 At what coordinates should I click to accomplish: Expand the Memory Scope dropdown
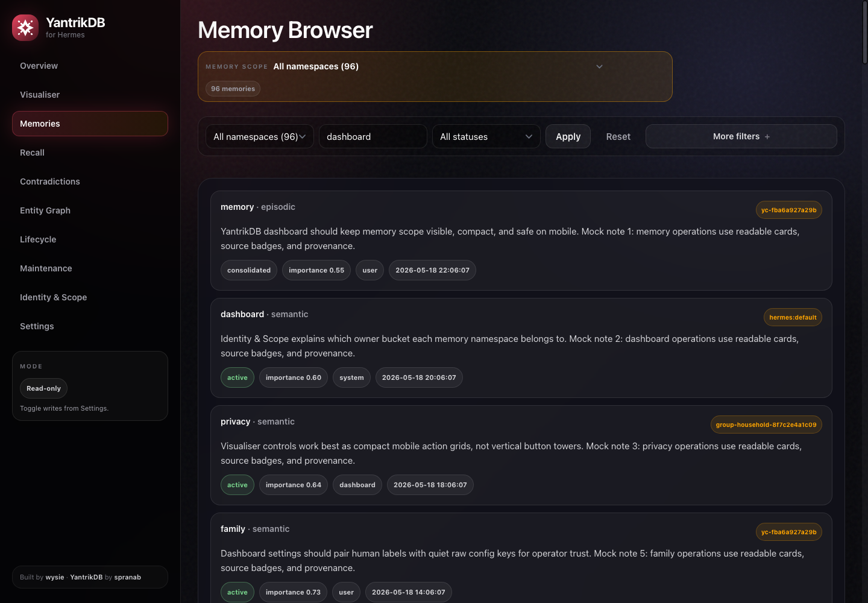tap(438, 66)
